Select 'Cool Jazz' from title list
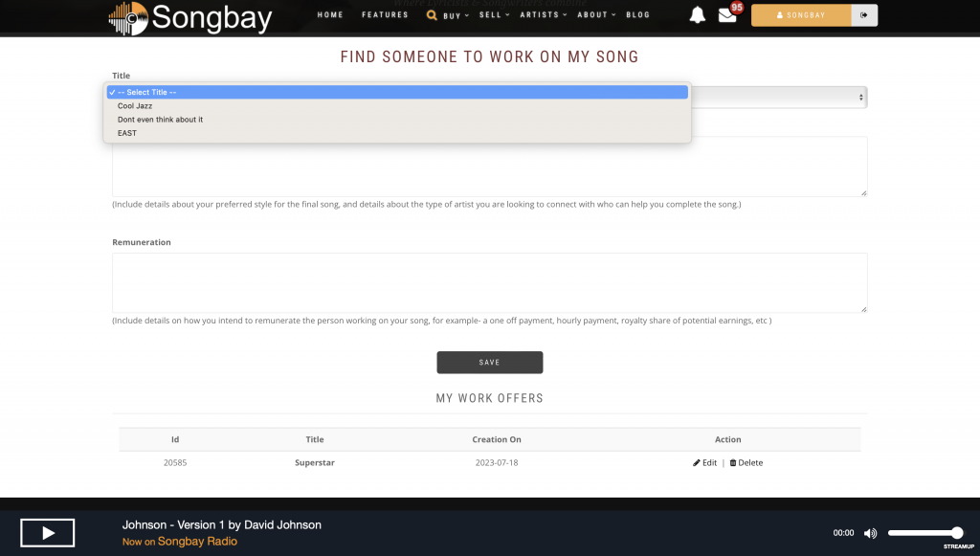Image resolution: width=980 pixels, height=556 pixels. coord(397,106)
